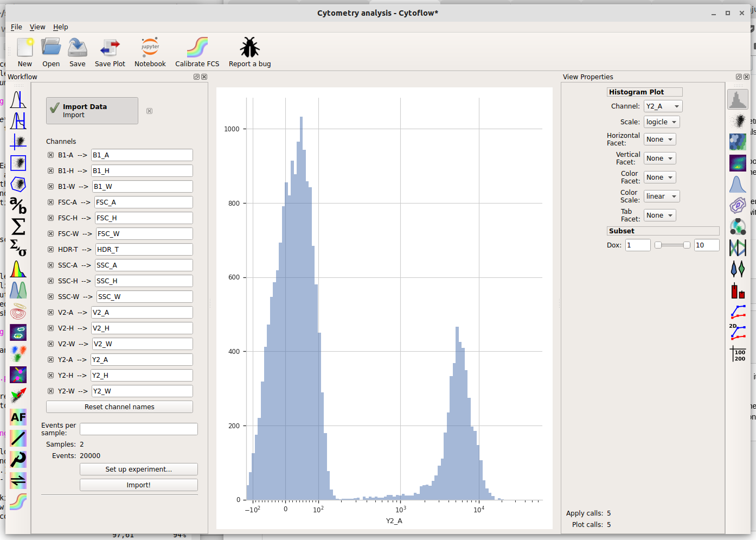This screenshot has height=540, width=756.
Task: Add a Threshold gate operation
Action: click(18, 100)
